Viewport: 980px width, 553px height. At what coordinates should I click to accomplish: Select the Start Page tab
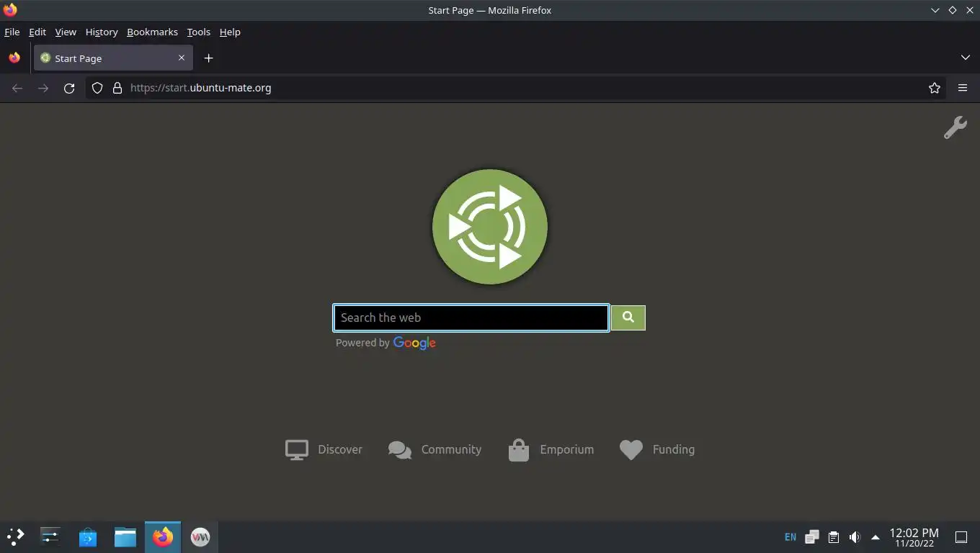(113, 58)
